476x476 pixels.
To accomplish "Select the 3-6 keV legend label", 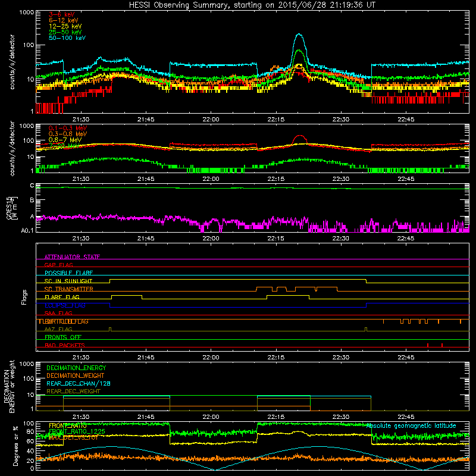I will 61,14.
